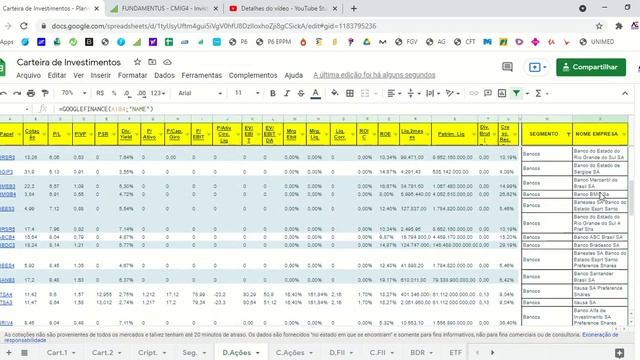Open the Complementos menu
Viewport: 640px width, 360px height.
click(253, 76)
